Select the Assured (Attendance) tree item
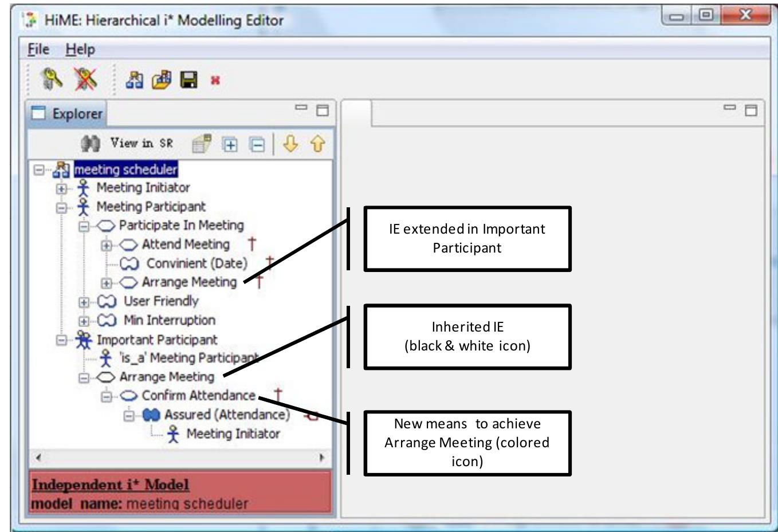This screenshot has height=532, width=778. coord(227,415)
